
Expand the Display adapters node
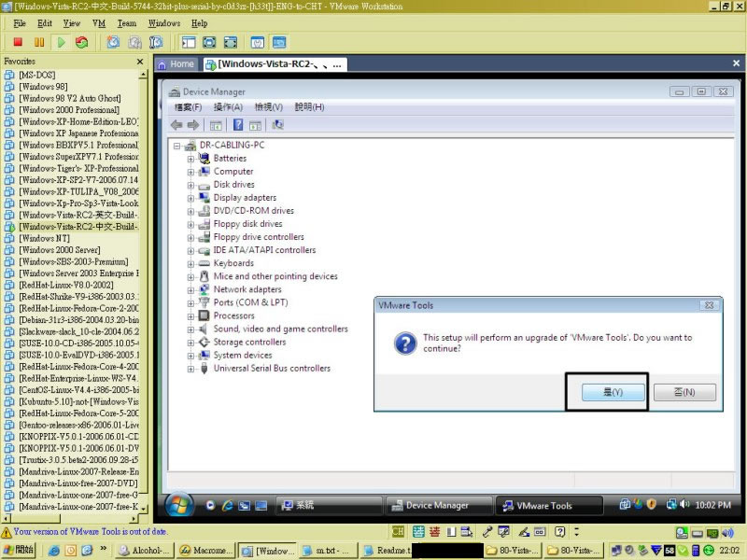(x=190, y=198)
